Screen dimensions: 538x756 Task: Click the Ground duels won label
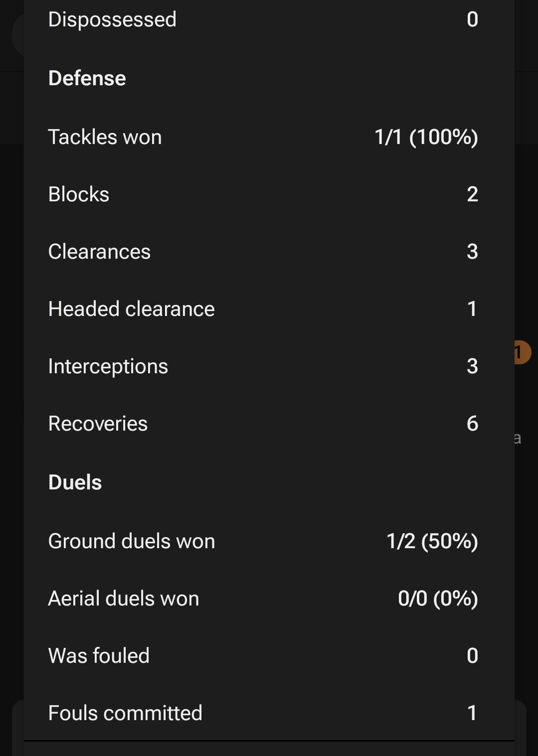pyautogui.click(x=132, y=541)
